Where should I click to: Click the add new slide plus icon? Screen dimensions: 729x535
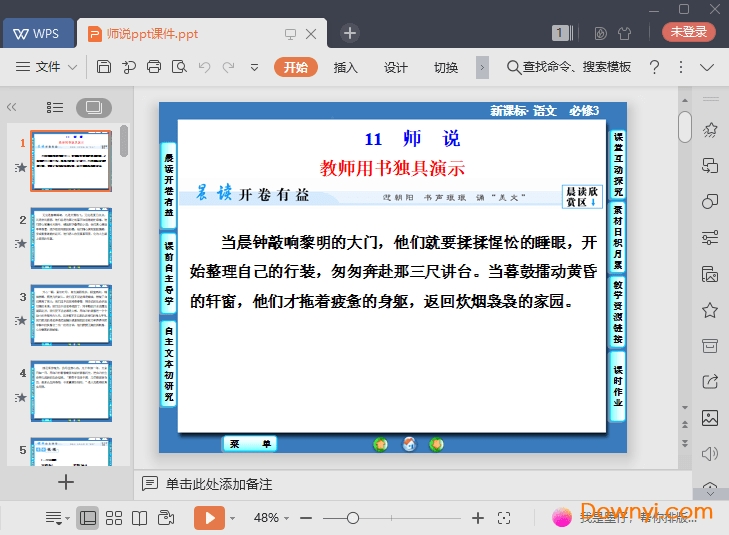66,482
